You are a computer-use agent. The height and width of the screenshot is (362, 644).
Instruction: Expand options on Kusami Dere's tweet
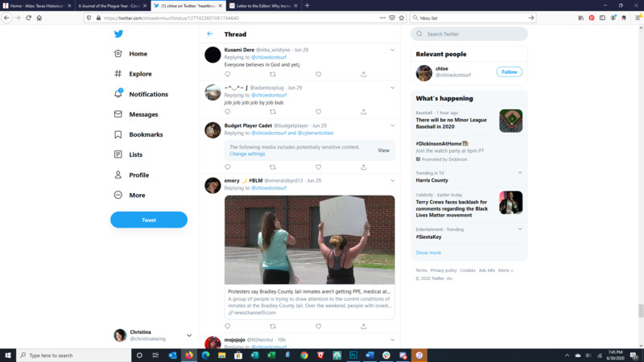pyautogui.click(x=393, y=50)
